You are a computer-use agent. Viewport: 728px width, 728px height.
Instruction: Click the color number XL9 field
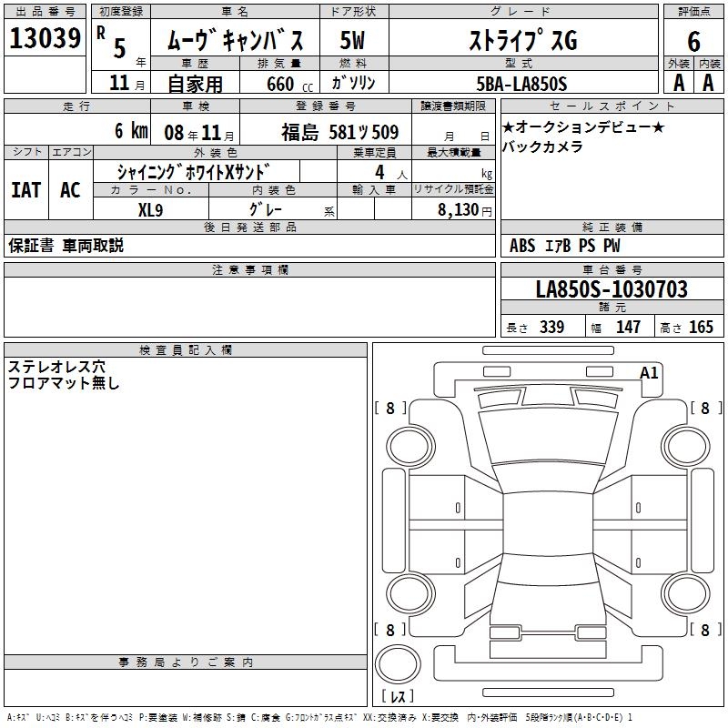click(x=150, y=208)
